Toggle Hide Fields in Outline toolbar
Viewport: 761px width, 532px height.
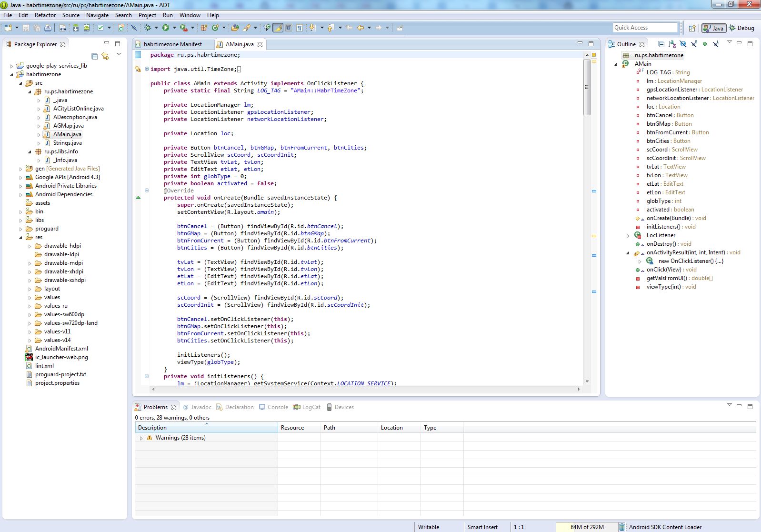click(683, 44)
